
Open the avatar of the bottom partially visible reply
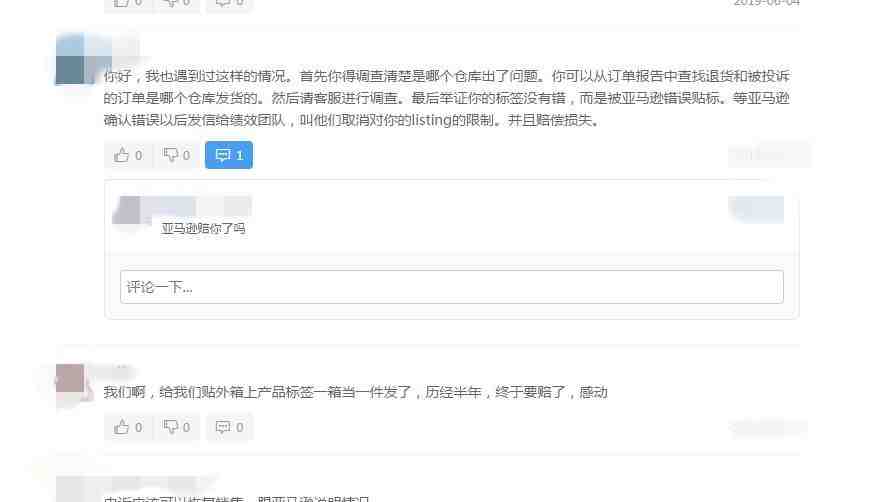coord(70,490)
